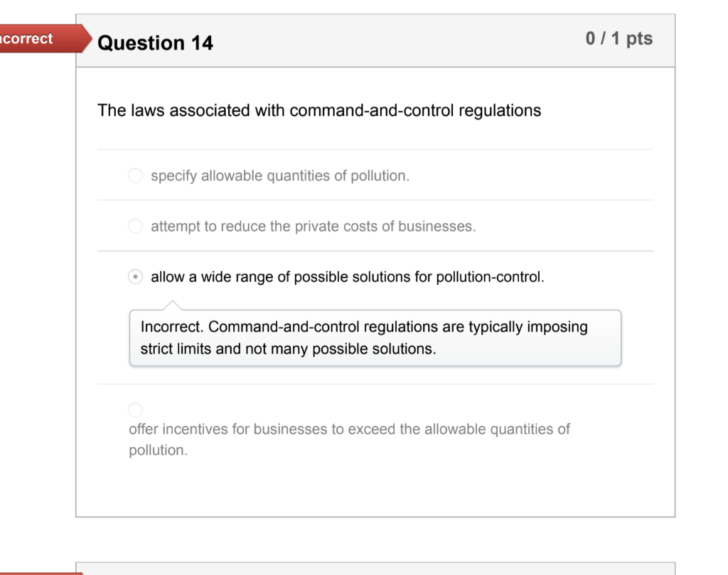Click the next question panel header at bottom
Screen dimensions: 728x575
[x=375, y=569]
